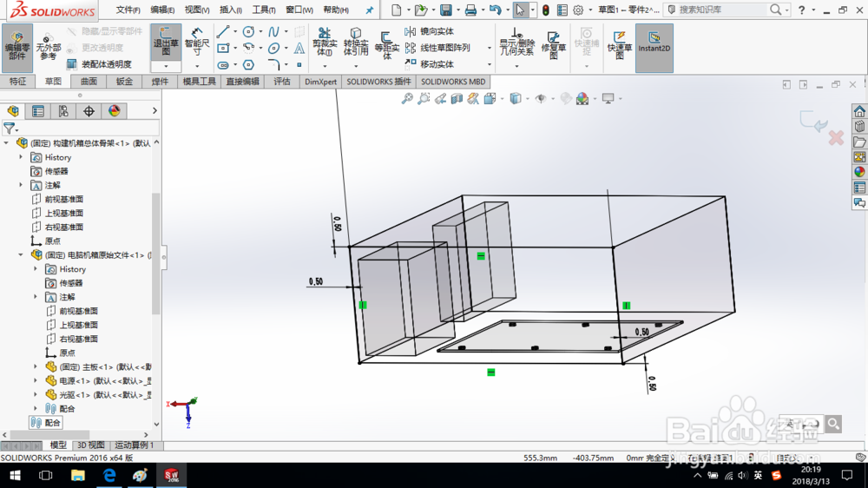Screen dimensions: 868x488
Task: Open the 文件(F) menu
Action: (128, 10)
